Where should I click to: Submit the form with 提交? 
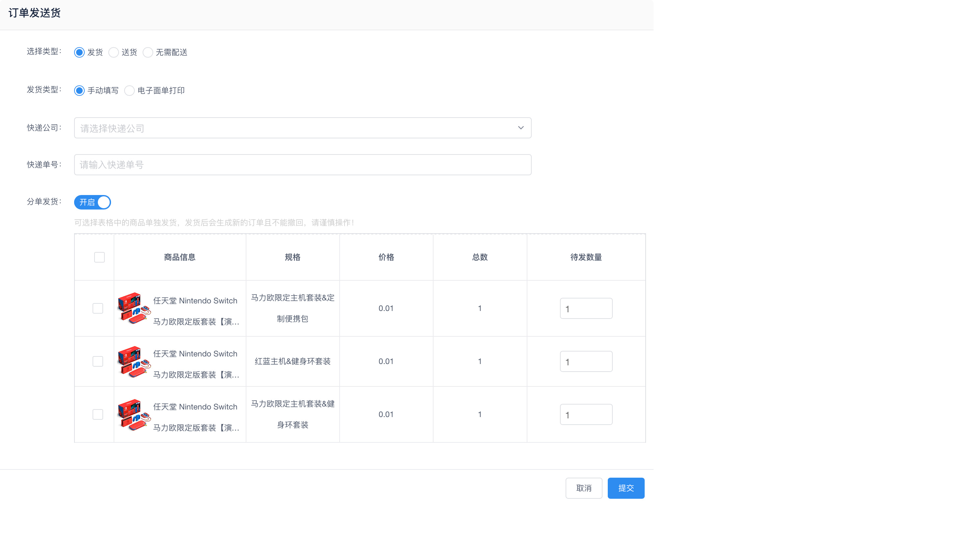626,488
